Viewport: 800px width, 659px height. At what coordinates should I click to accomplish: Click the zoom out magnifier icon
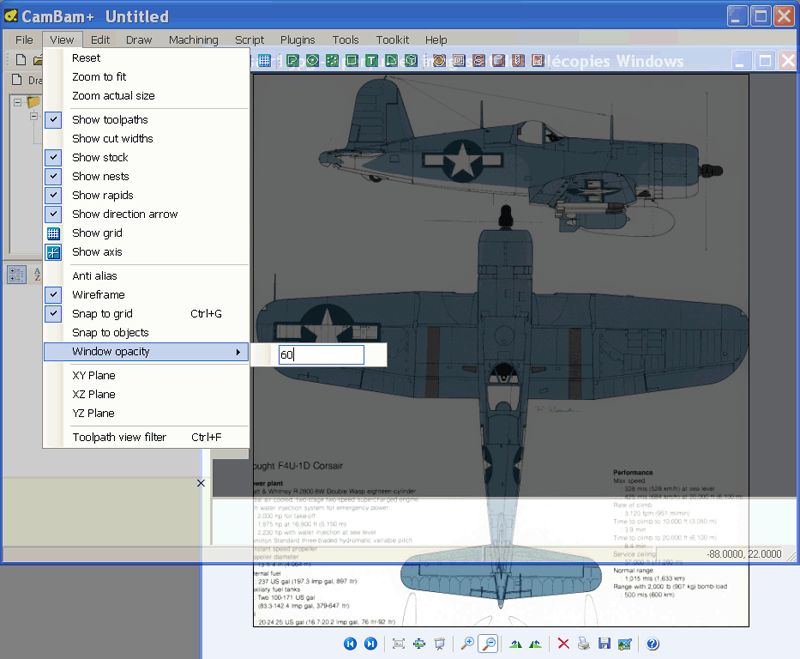[489, 644]
